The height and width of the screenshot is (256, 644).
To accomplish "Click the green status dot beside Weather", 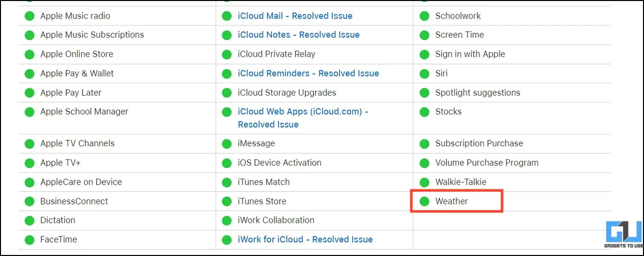I will [425, 201].
